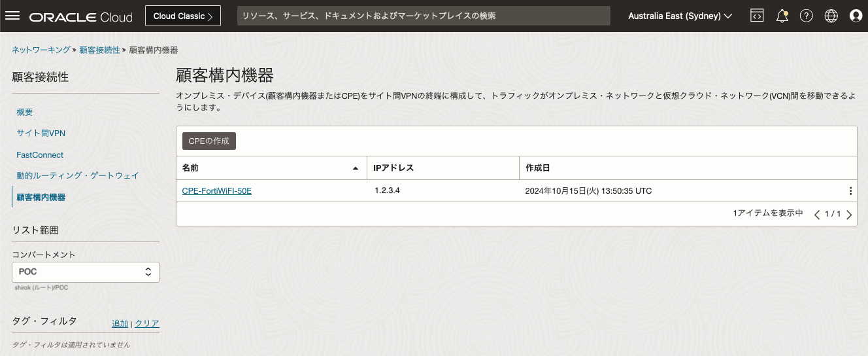Click the Oracle Cloud logo
The image size is (868, 356).
point(80,16)
